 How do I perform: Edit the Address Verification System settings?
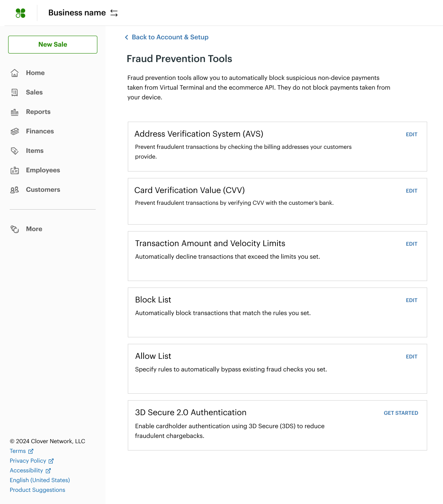click(x=411, y=134)
